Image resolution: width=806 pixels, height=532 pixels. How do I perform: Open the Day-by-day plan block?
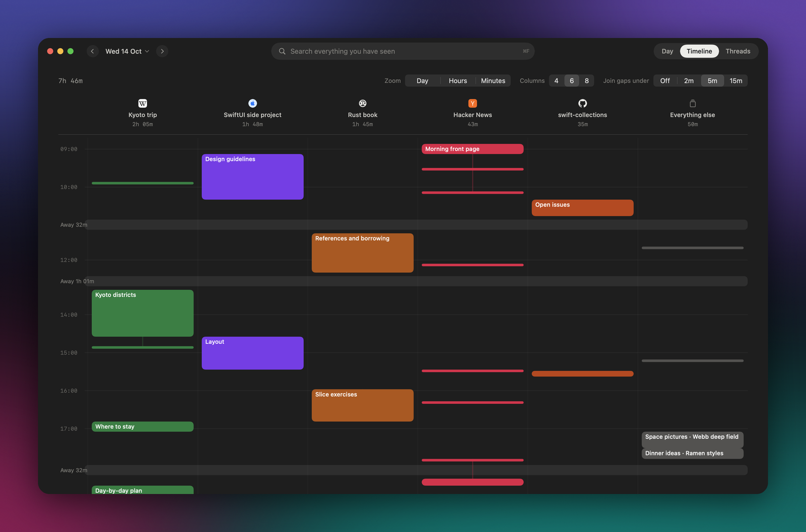point(143,490)
